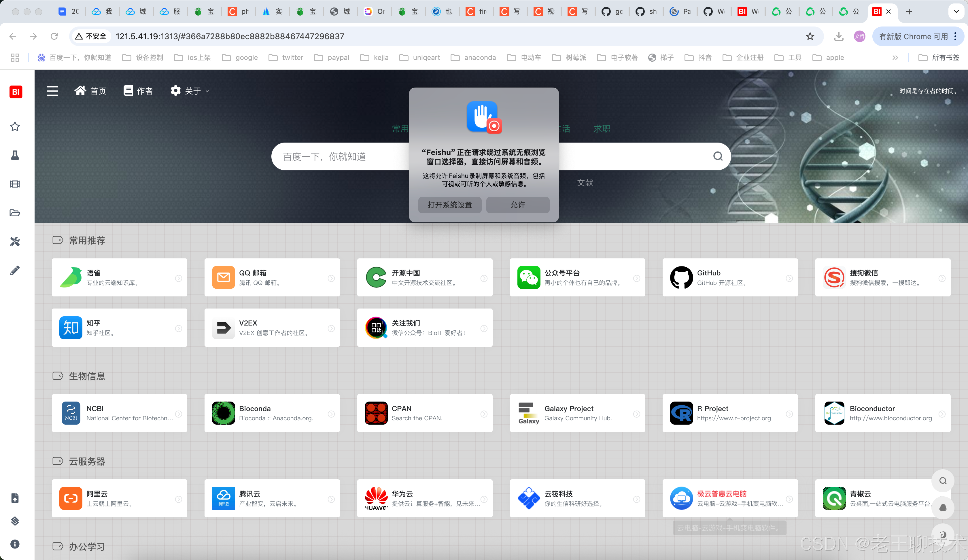Click the floating search button at right
The height and width of the screenshot is (560, 968).
pyautogui.click(x=943, y=481)
